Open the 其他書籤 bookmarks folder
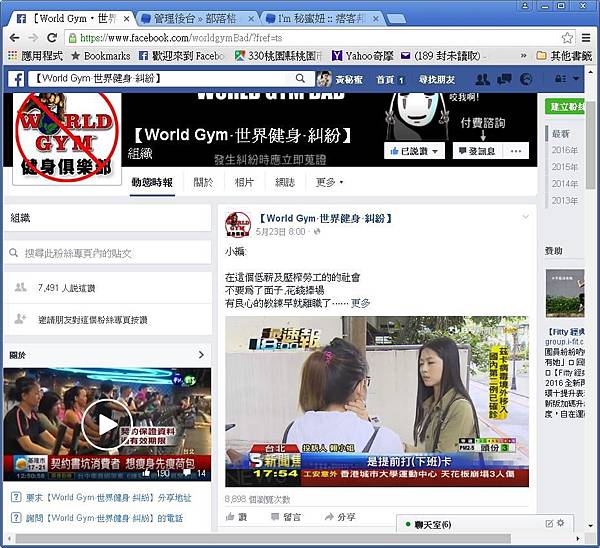This screenshot has height=548, width=600. click(x=564, y=56)
